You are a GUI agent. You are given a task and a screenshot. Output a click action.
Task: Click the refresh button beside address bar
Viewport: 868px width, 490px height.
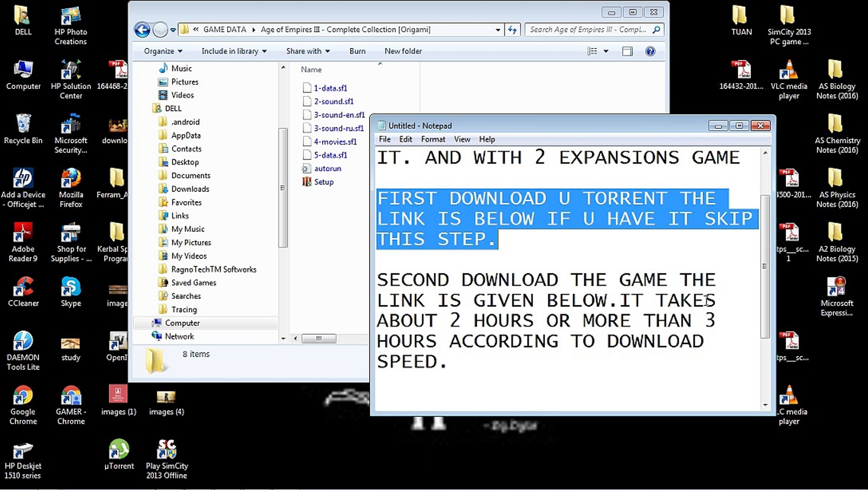tap(512, 30)
